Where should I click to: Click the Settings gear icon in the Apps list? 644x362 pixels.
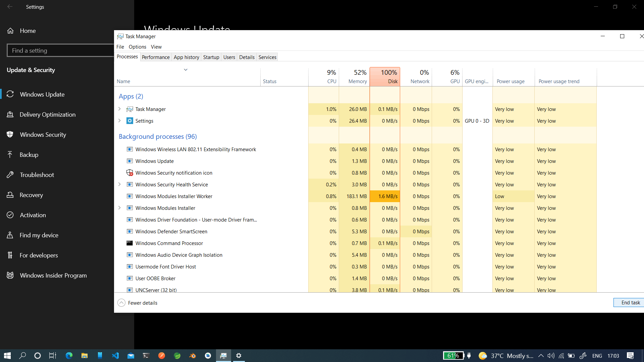point(130,121)
